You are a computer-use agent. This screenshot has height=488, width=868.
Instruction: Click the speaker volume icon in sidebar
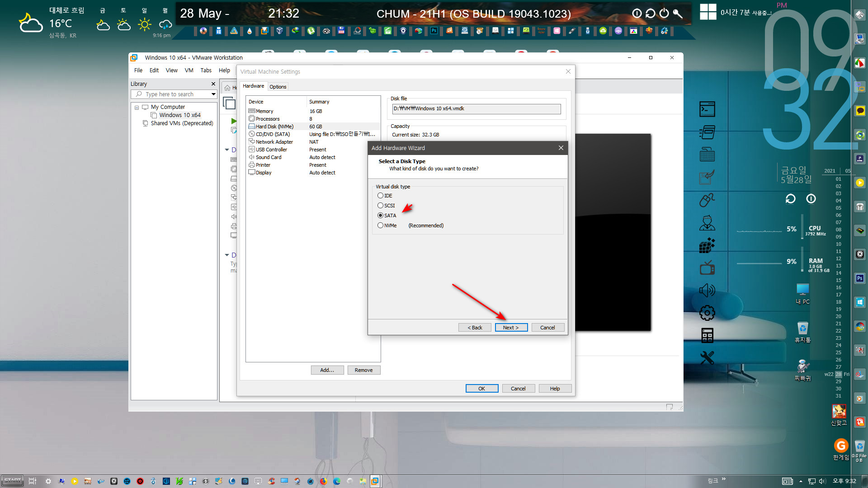pyautogui.click(x=707, y=290)
